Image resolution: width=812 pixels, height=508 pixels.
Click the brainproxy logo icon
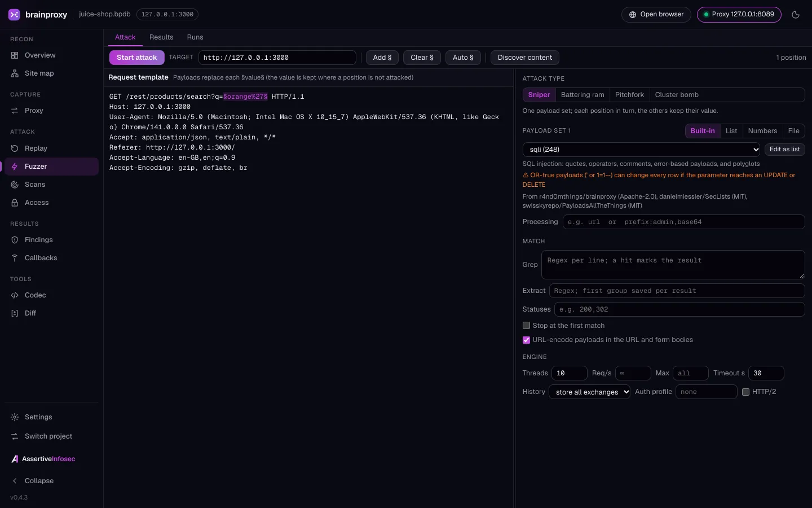click(x=14, y=15)
